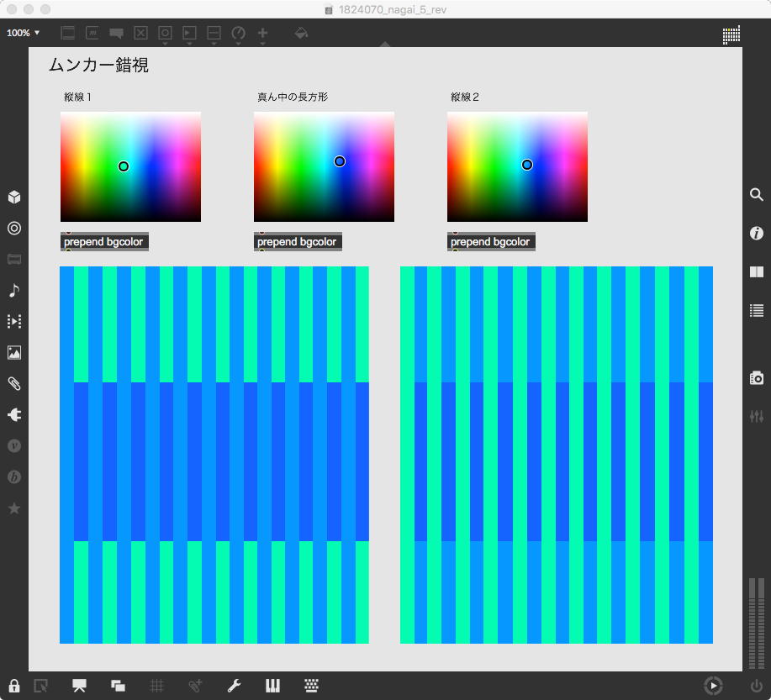Open the zoom level 100% dropdown

click(23, 33)
